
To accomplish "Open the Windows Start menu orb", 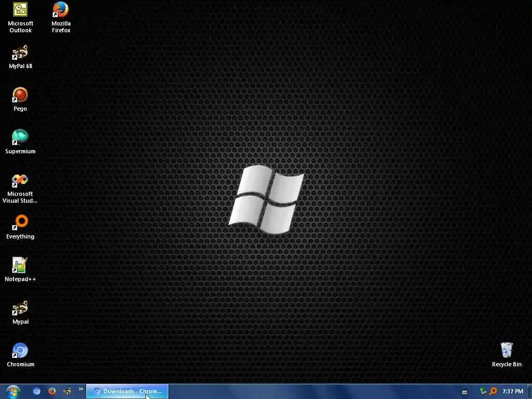I will tap(13, 392).
